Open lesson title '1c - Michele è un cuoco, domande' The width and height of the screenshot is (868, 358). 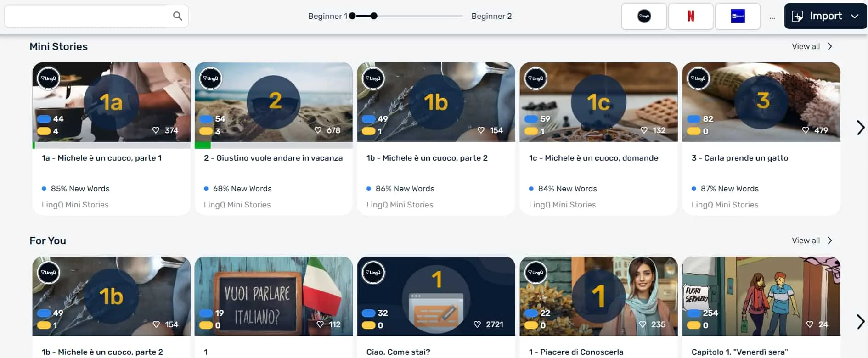[593, 158]
